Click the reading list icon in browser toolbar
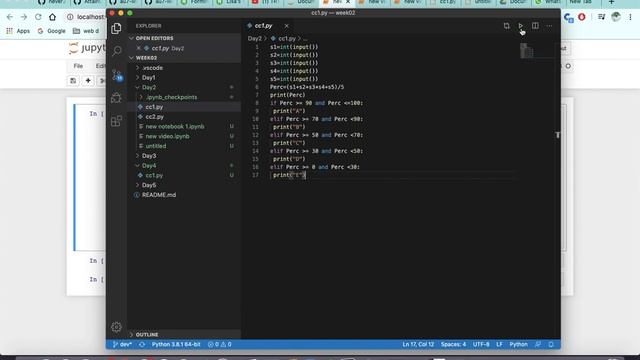Image resolution: width=640 pixels, height=360 pixels. pos(601,17)
